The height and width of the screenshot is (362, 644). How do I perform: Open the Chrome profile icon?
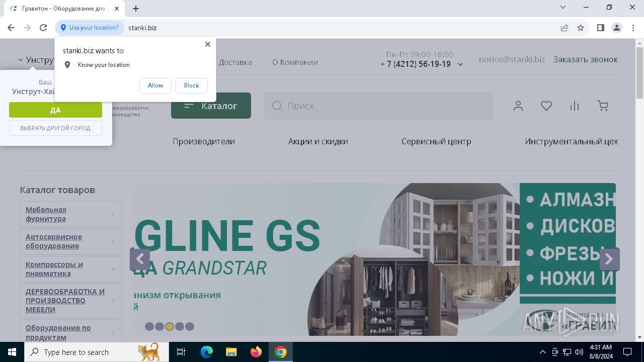617,28
